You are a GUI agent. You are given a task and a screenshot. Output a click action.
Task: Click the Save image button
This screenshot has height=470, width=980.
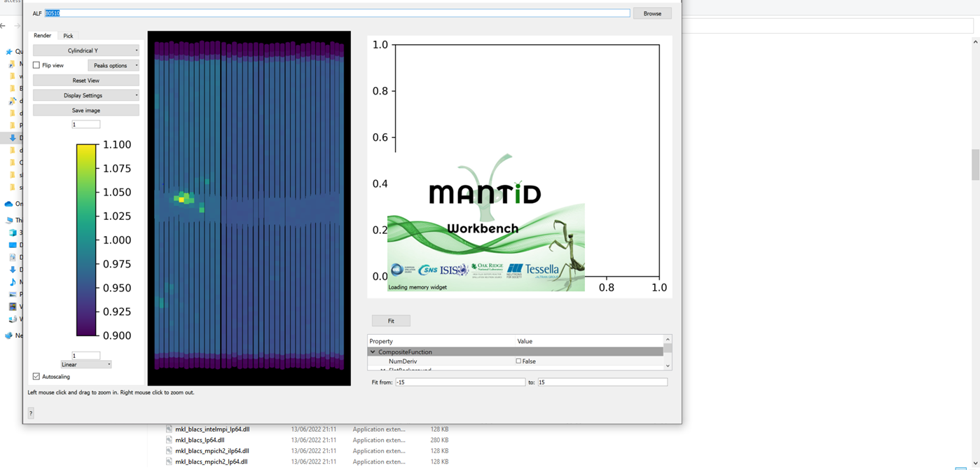coord(86,110)
